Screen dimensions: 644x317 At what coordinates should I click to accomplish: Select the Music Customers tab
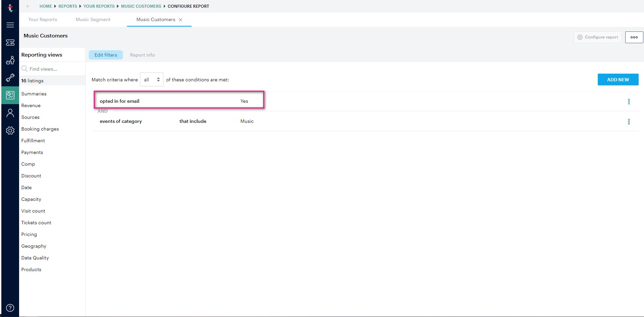(x=156, y=19)
